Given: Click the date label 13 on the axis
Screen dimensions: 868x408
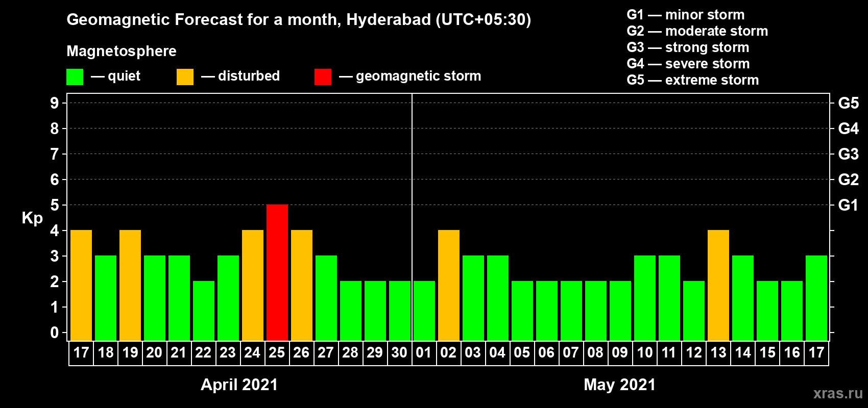Looking at the screenshot, I should (718, 353).
